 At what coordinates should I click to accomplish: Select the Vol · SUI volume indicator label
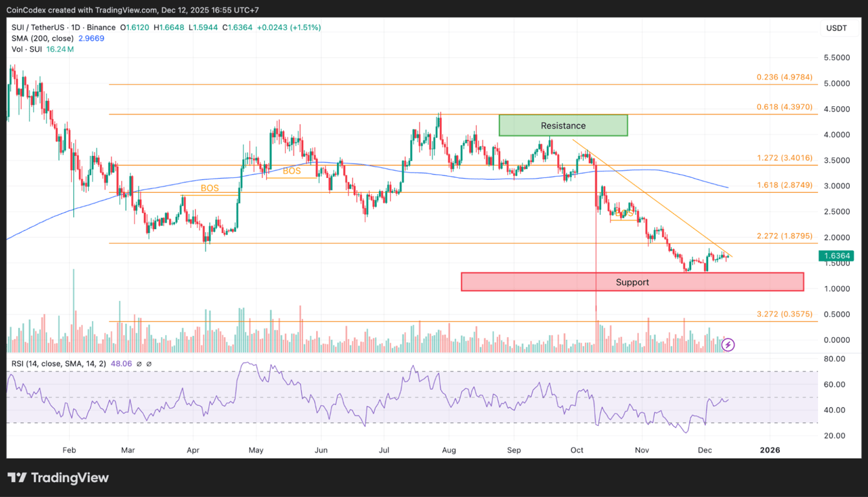[x=26, y=49]
